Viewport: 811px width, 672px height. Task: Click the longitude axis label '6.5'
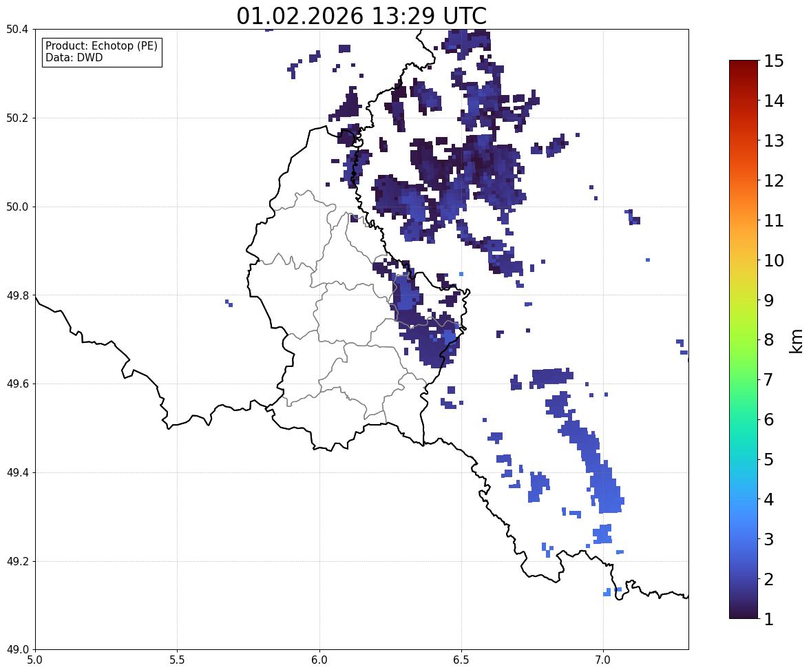pyautogui.click(x=461, y=660)
